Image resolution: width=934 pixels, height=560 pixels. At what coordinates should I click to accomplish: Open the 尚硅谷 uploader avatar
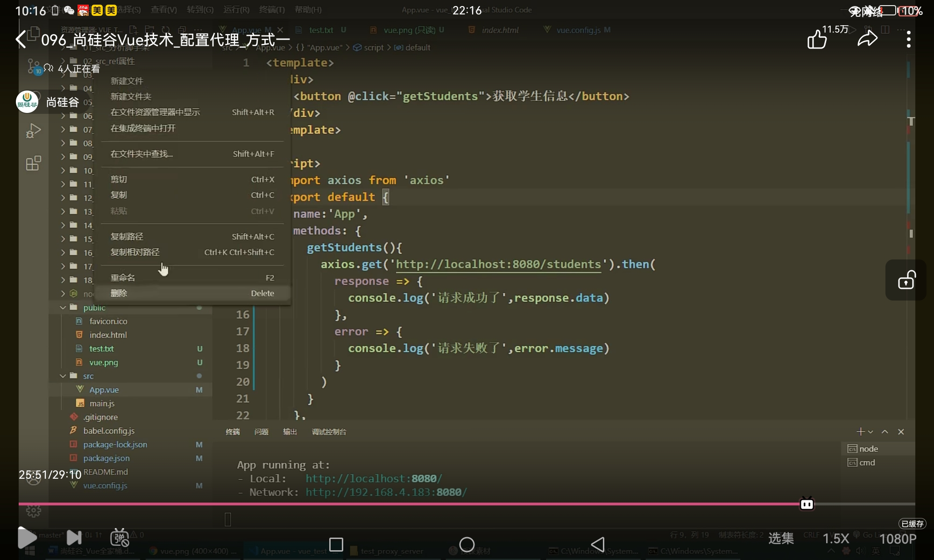click(27, 102)
